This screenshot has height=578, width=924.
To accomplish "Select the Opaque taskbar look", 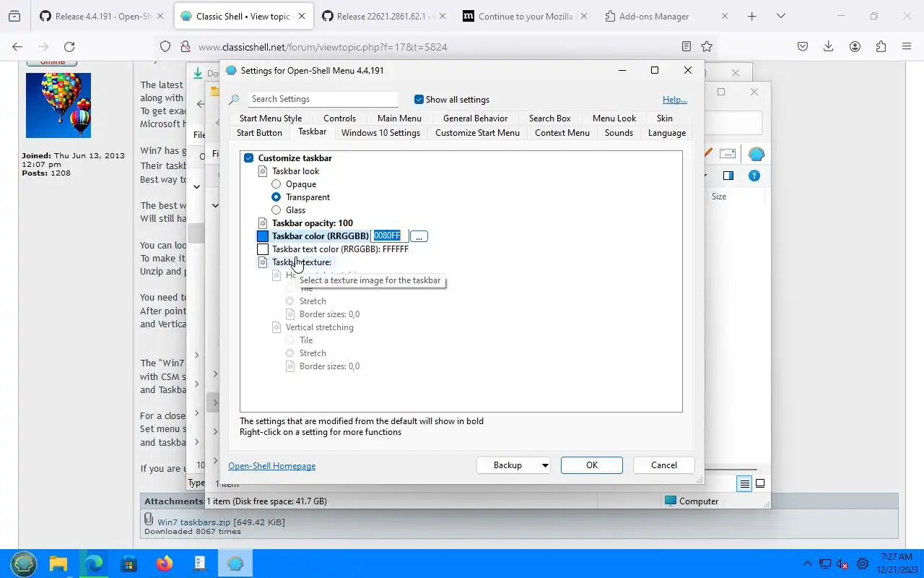I will pyautogui.click(x=276, y=184).
